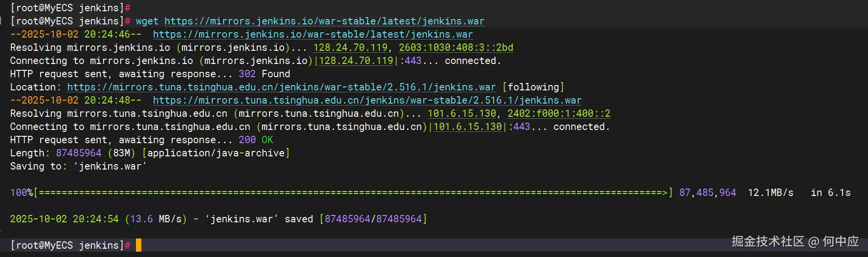Click the topmost [root@MyECS jenkins]# prompt
868x257 pixels.
click(x=70, y=8)
